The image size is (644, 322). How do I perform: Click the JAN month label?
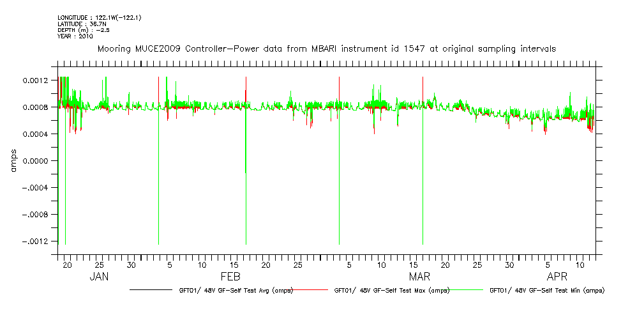tap(99, 277)
